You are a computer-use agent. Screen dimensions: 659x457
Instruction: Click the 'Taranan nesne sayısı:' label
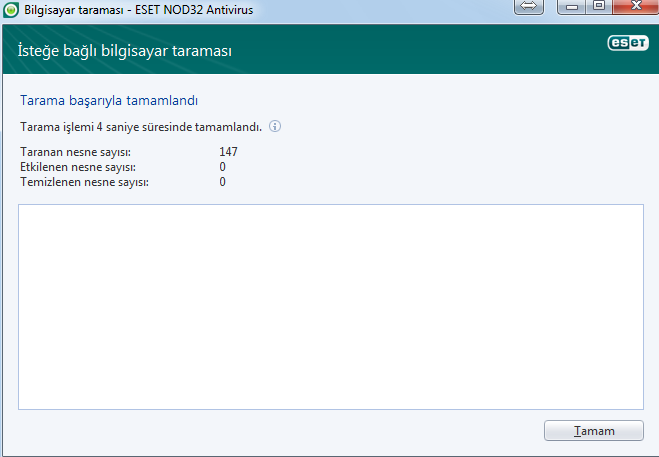coord(75,152)
